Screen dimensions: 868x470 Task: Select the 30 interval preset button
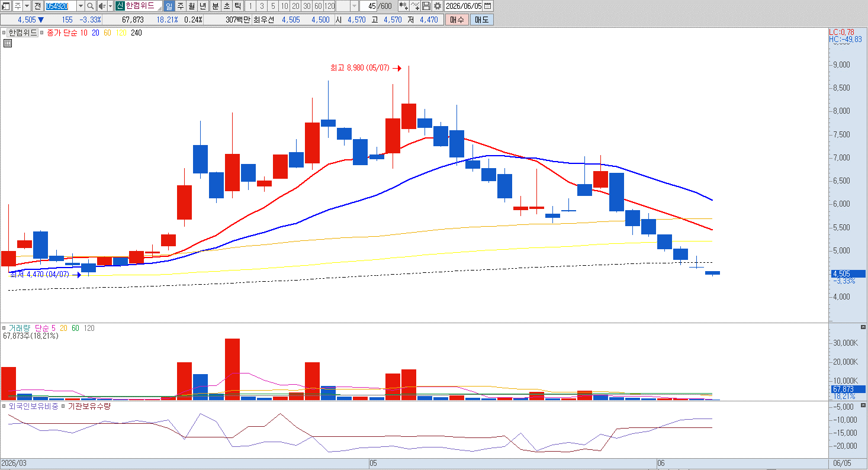[307, 6]
